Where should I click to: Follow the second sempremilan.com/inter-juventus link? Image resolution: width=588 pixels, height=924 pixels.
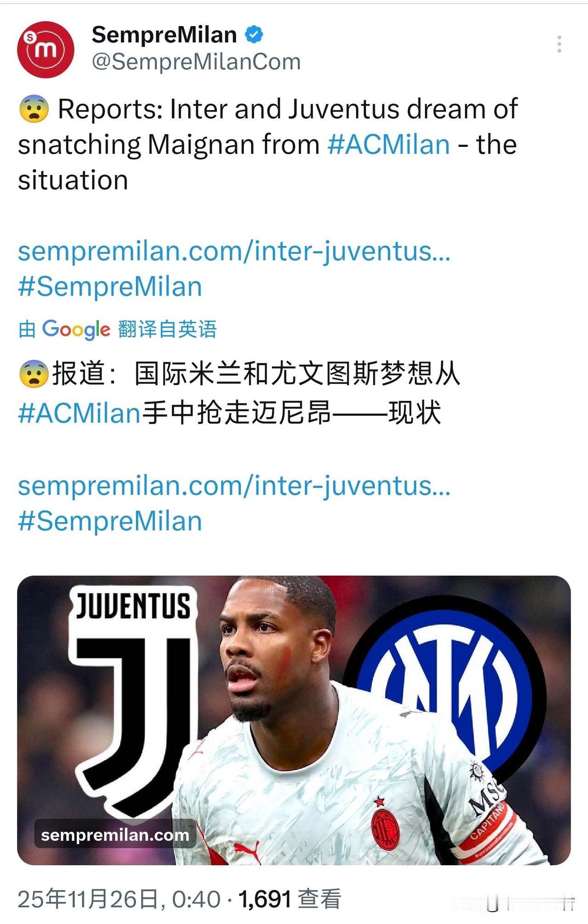tap(234, 486)
